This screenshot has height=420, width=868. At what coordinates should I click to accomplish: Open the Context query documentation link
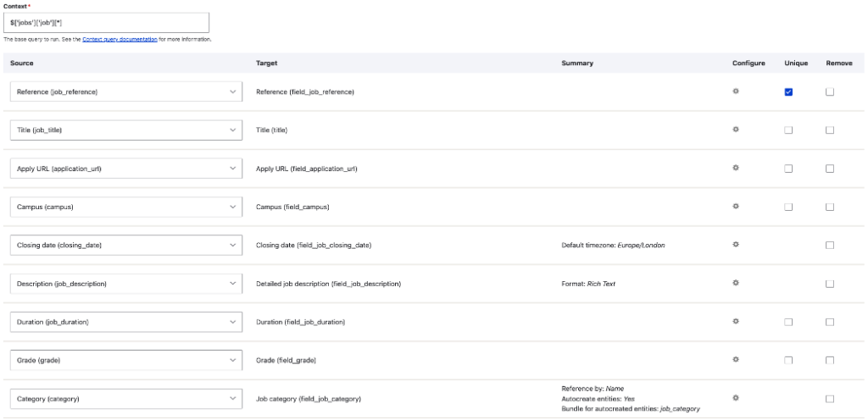click(119, 39)
